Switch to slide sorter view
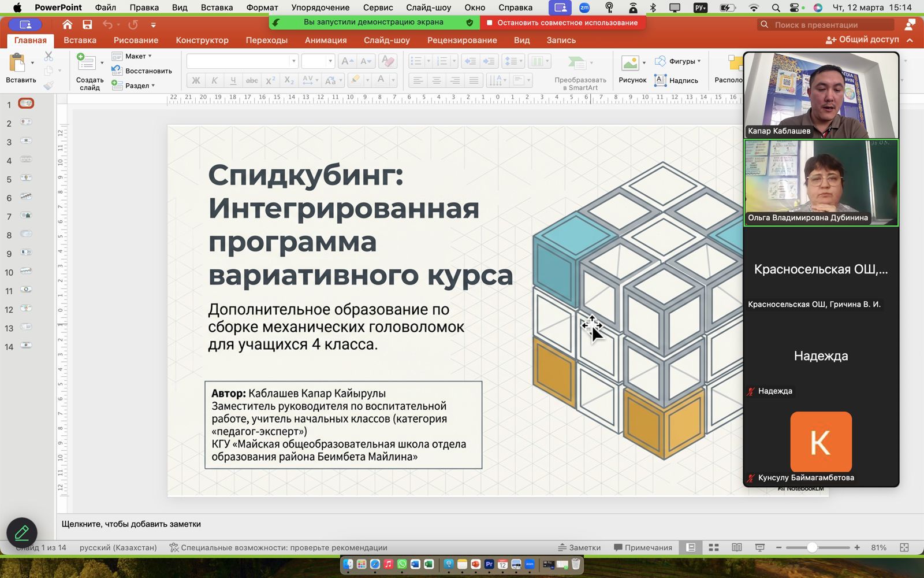924x578 pixels. 714,547
